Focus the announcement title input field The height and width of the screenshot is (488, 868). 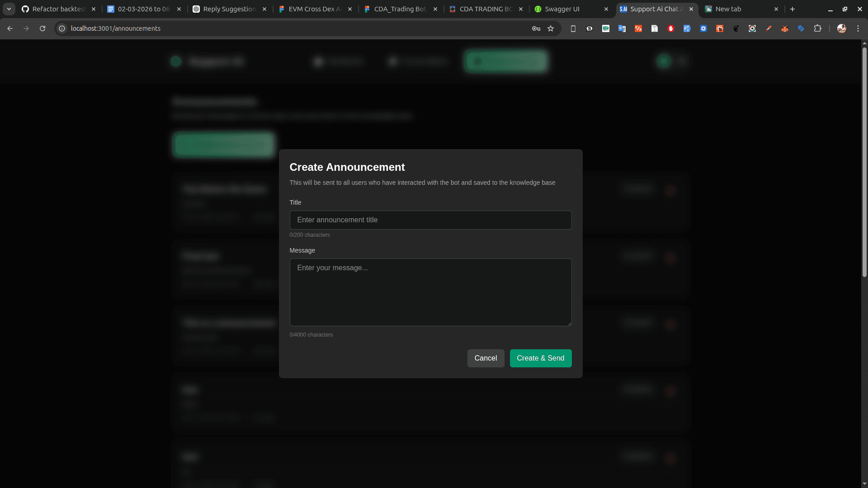point(430,220)
